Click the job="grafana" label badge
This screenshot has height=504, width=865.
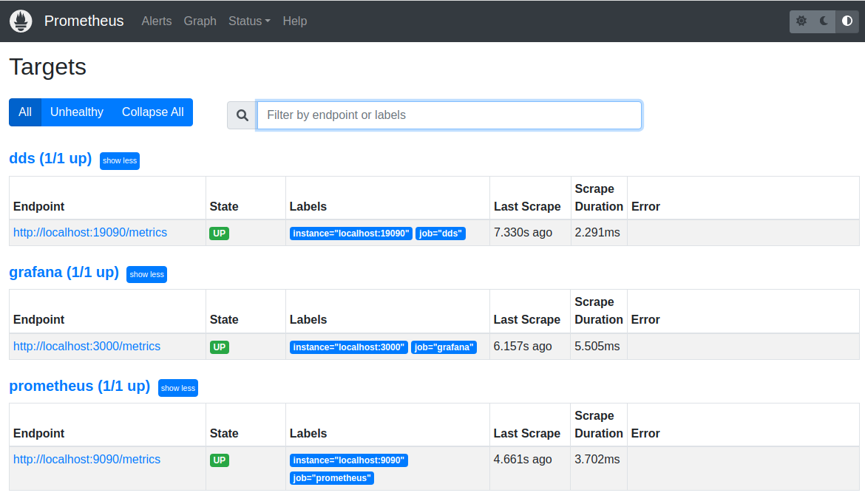444,347
